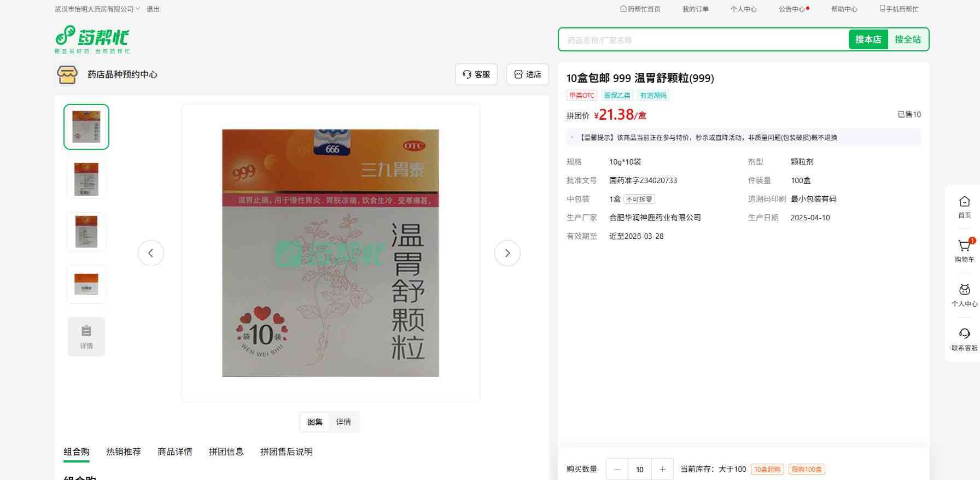Click the 进店 enter store button
Viewport: 980px width, 480px height.
point(527,74)
